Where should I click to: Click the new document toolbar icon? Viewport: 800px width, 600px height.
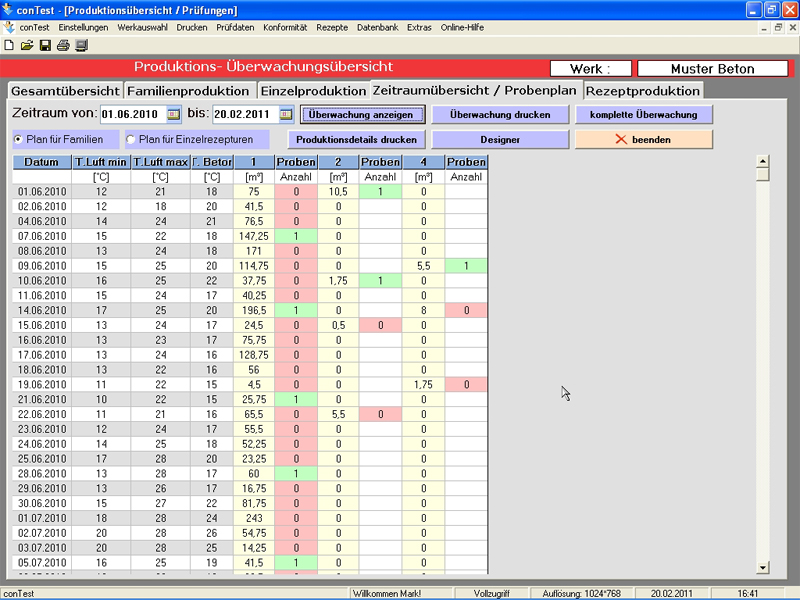click(9, 45)
